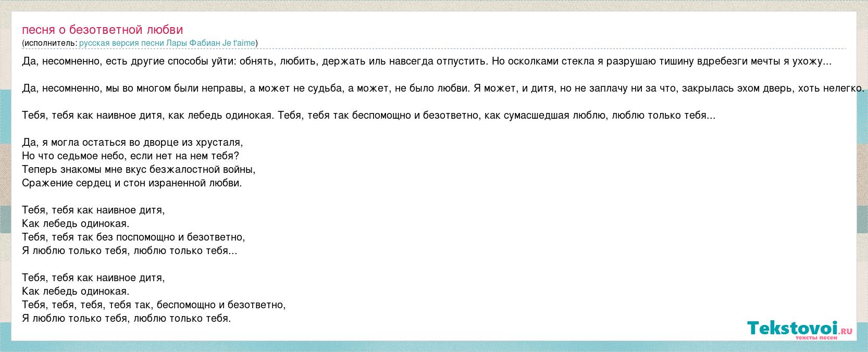The height and width of the screenshot is (352, 868).
Task: Click the song title 'песня о безответной любви'
Action: coord(103,30)
